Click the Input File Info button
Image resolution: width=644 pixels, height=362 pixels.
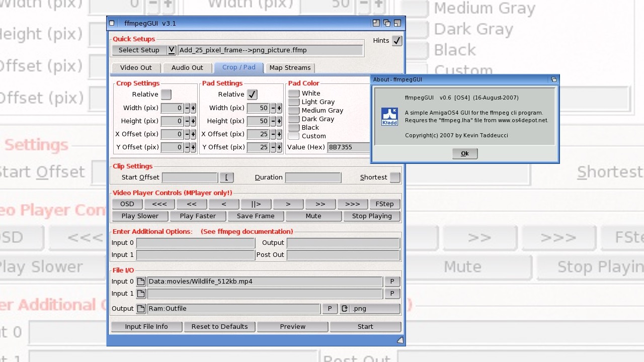coord(146,327)
